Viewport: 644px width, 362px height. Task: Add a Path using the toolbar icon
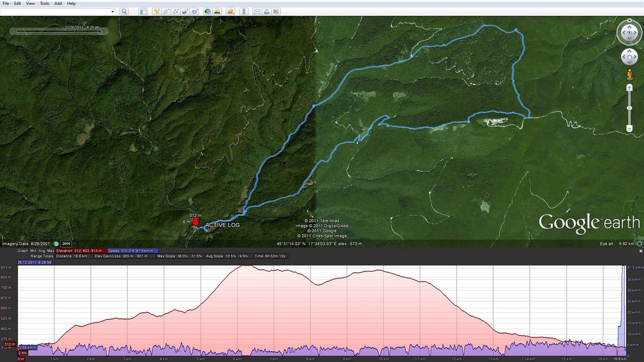click(x=175, y=11)
